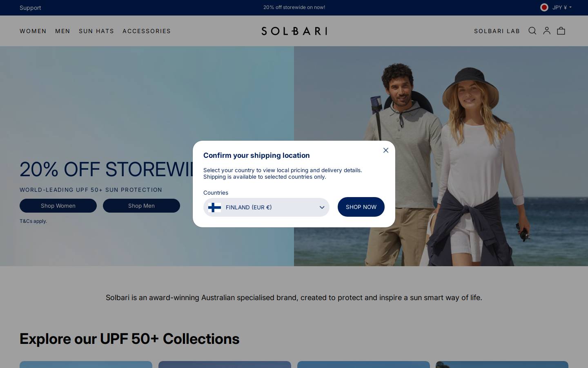588x368 pixels.
Task: Open the Finland (EUR €) countries dropdown
Action: [x=266, y=207]
